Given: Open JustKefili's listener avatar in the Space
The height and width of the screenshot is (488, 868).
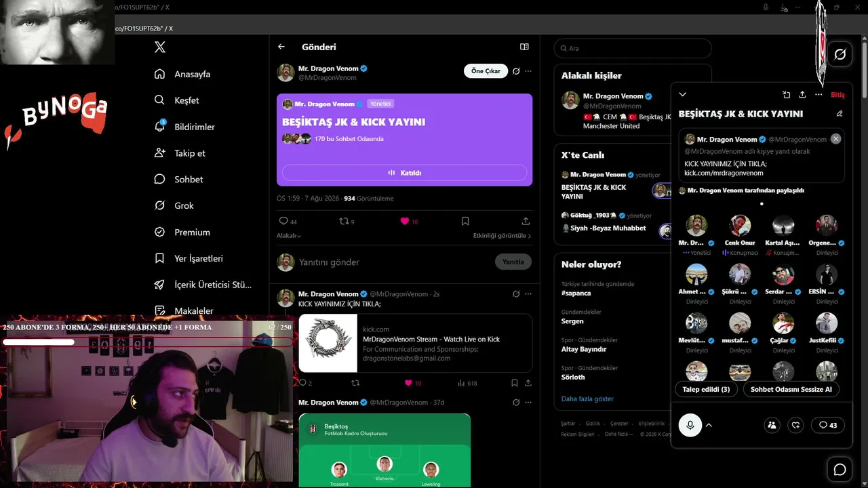Looking at the screenshot, I should [x=827, y=323].
